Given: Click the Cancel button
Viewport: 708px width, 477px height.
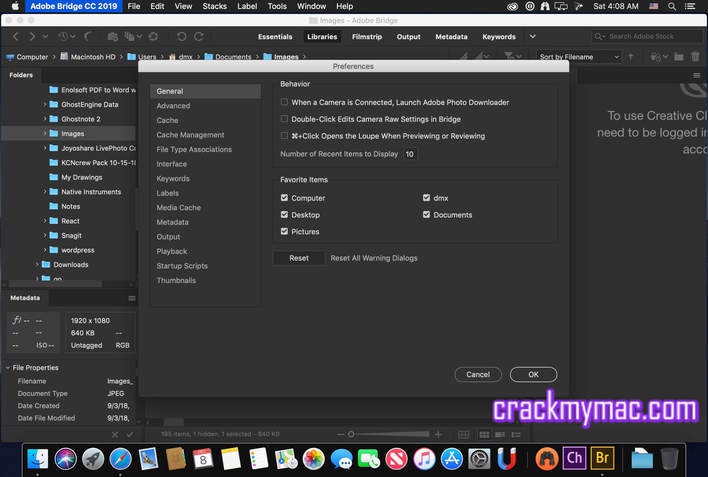Looking at the screenshot, I should pos(478,374).
